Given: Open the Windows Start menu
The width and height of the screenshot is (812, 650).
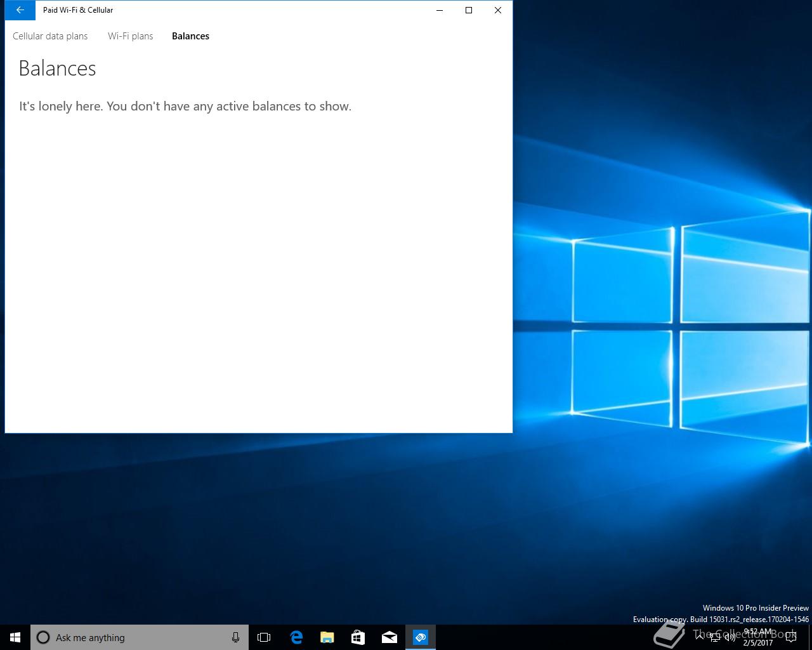Looking at the screenshot, I should (15, 637).
